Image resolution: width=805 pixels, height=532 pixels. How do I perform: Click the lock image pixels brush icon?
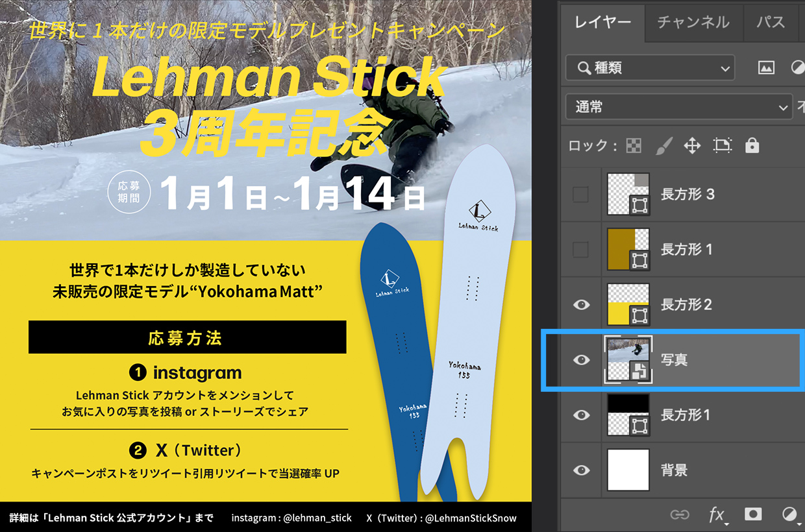click(663, 145)
